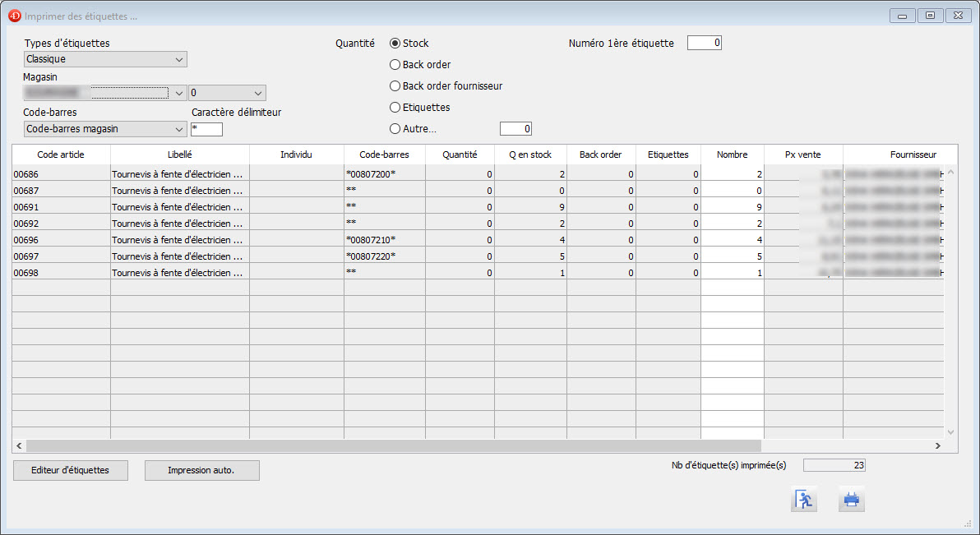Select the Back order radio option
This screenshot has height=535, width=980.
tap(395, 65)
